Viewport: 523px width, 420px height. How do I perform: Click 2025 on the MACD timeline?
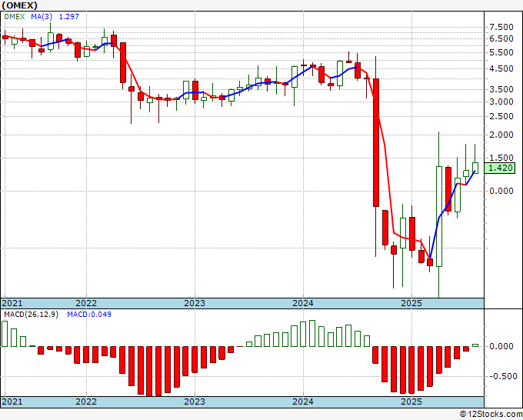[411, 402]
